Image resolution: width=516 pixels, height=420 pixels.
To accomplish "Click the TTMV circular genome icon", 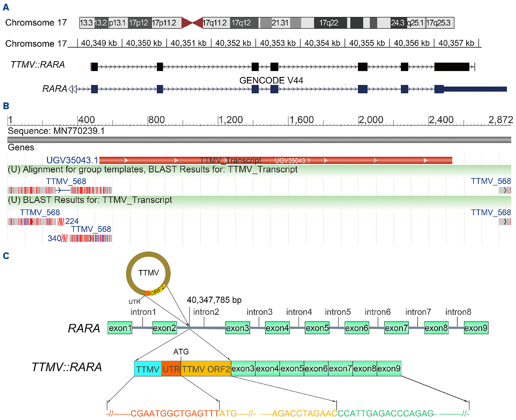I will coord(148,273).
